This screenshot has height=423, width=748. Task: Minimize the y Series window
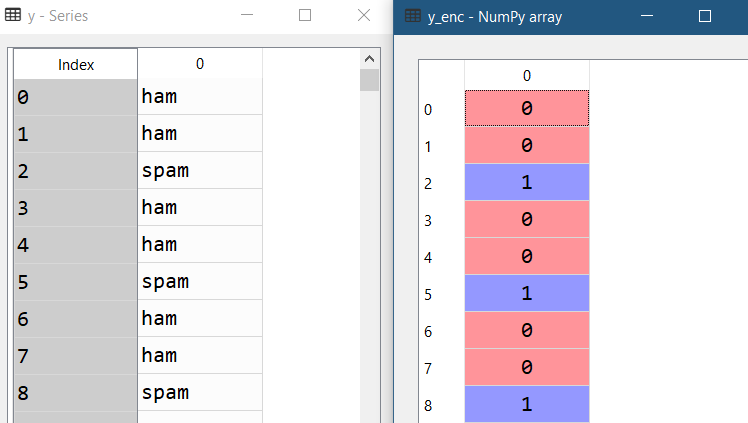pyautogui.click(x=247, y=15)
